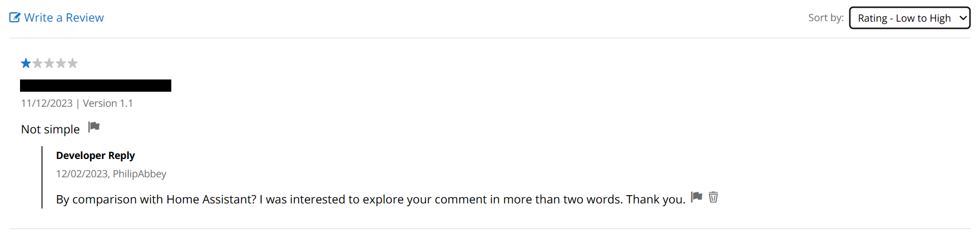Click the Version 1.1 label
This screenshot has width=980, height=234.
pyautogui.click(x=108, y=103)
